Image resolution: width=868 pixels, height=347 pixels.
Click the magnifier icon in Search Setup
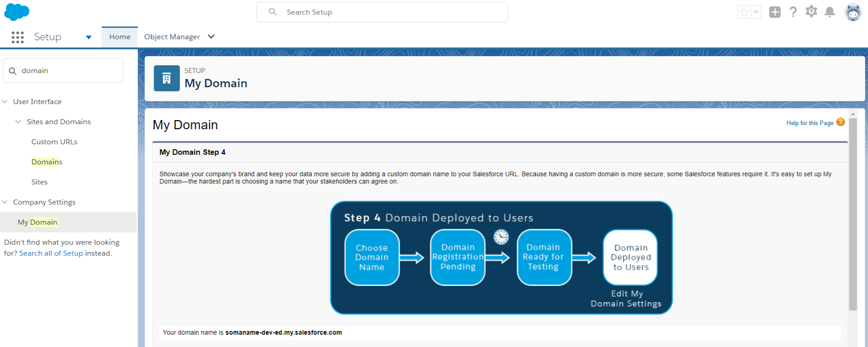(x=272, y=12)
